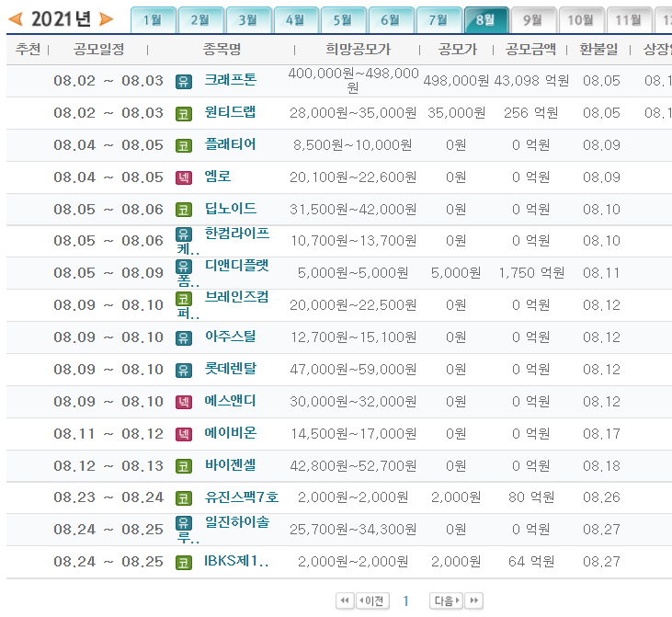This screenshot has height=617, width=672.
Task: Click the 넥 market icon beside 에스앤디
Action: click(x=184, y=403)
